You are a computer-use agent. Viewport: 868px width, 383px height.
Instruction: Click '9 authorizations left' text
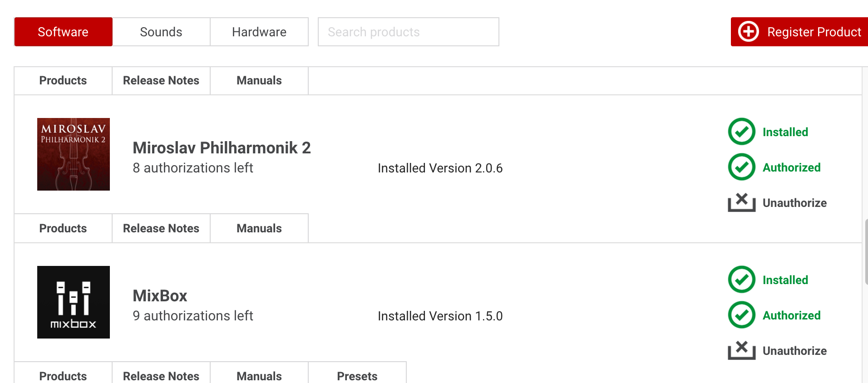[193, 316]
